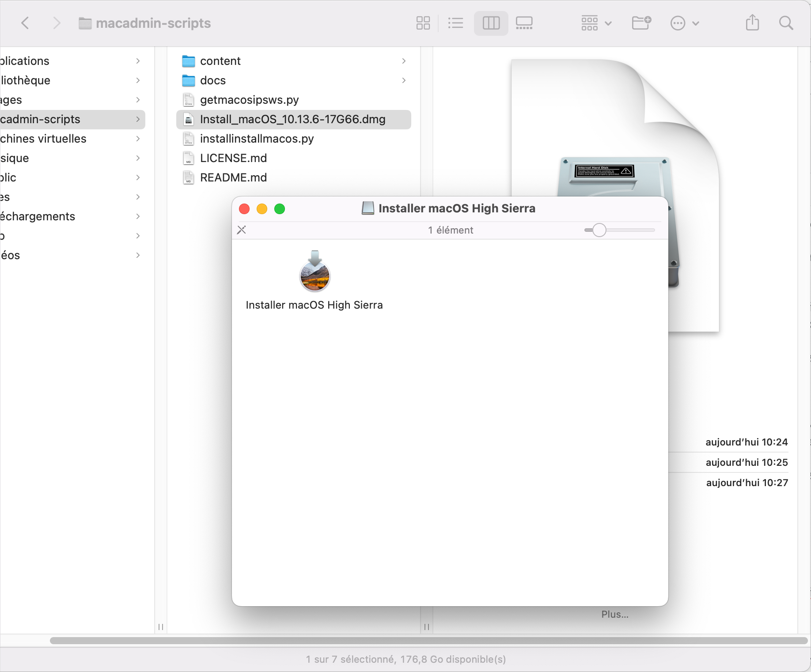
Task: Select the docs folder
Action: [x=293, y=80]
